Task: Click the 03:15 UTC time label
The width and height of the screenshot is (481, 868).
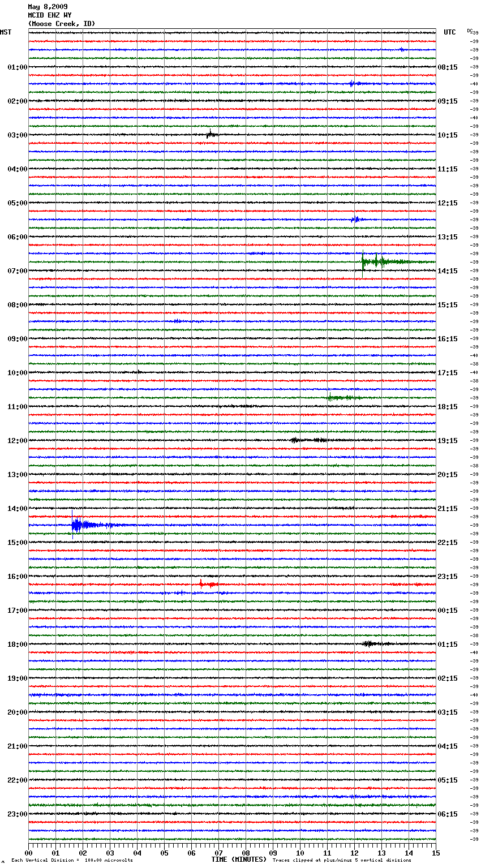Action: [448, 712]
